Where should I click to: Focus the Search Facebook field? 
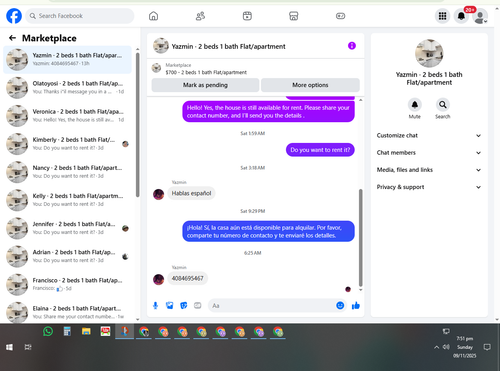80,16
